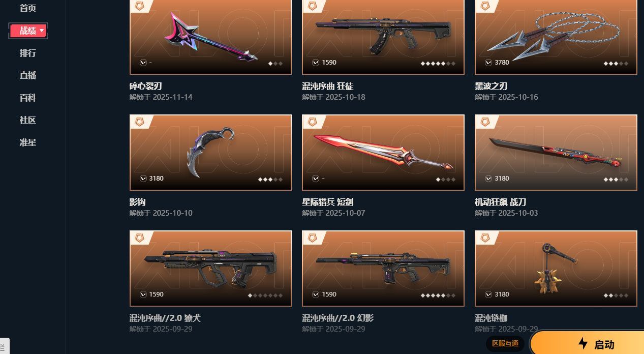
Task: Click the VP currency icon beside 3780
Action: pyautogui.click(x=488, y=63)
